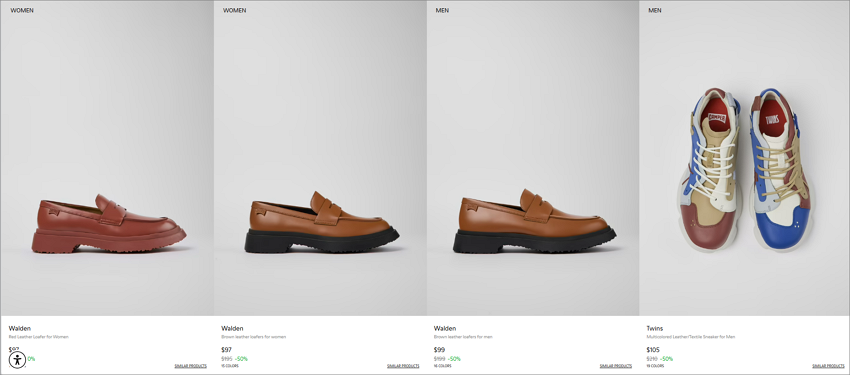Open the men's brown Walden loafer image
The image size is (850, 375).
point(532,158)
